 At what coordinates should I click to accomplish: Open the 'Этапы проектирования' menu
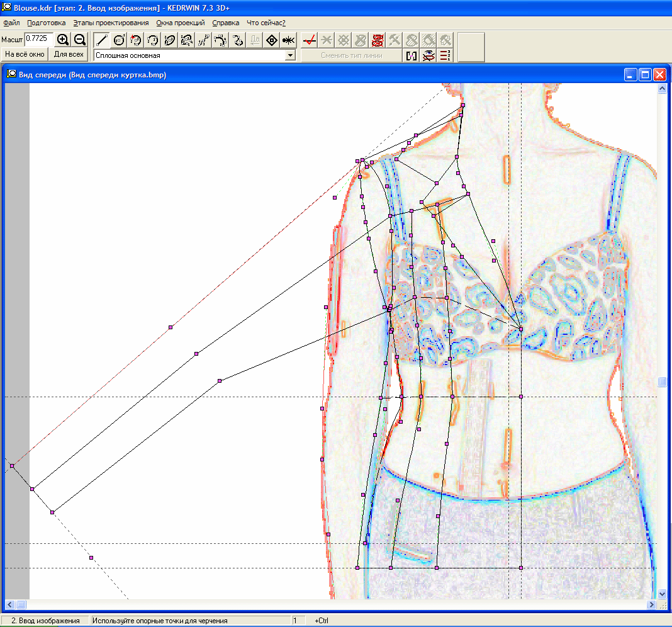tap(111, 23)
